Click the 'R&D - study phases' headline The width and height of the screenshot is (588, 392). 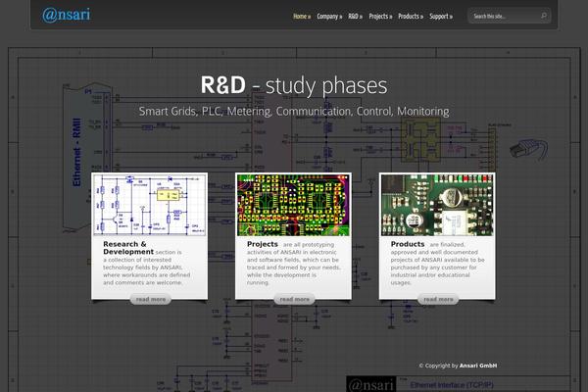coord(294,85)
